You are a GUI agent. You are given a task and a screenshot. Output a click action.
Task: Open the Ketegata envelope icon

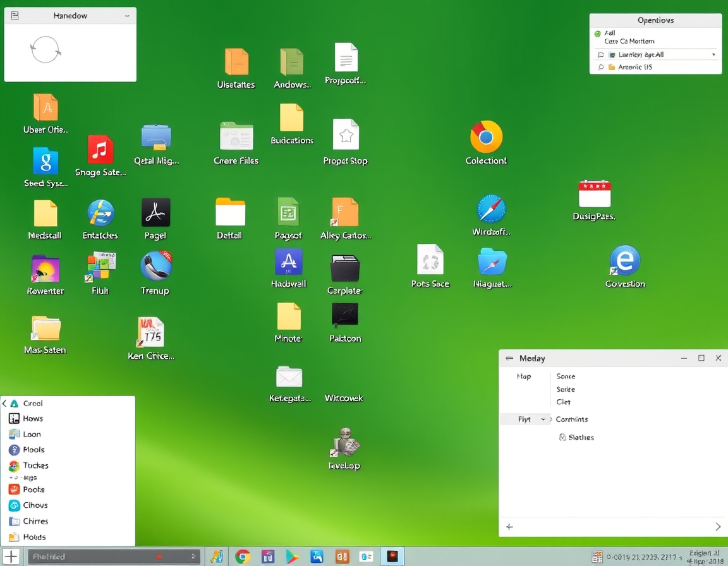(289, 376)
